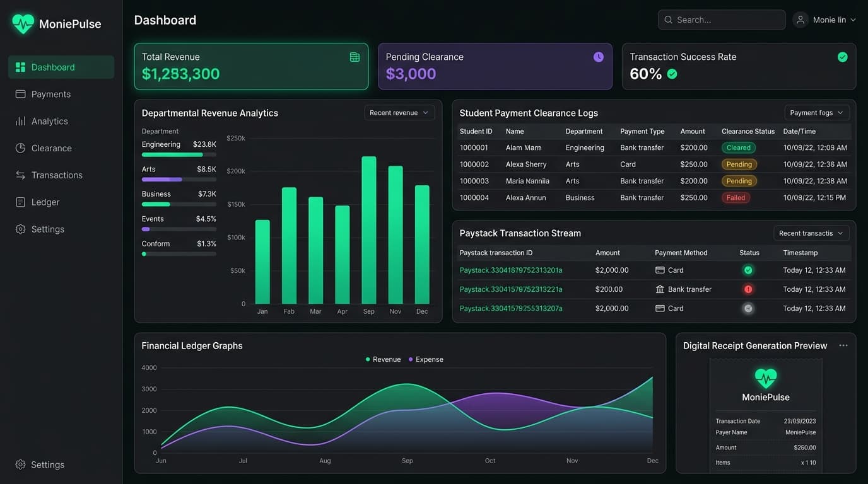The image size is (868, 484).
Task: Click the bottom Settings gear icon
Action: 20,464
